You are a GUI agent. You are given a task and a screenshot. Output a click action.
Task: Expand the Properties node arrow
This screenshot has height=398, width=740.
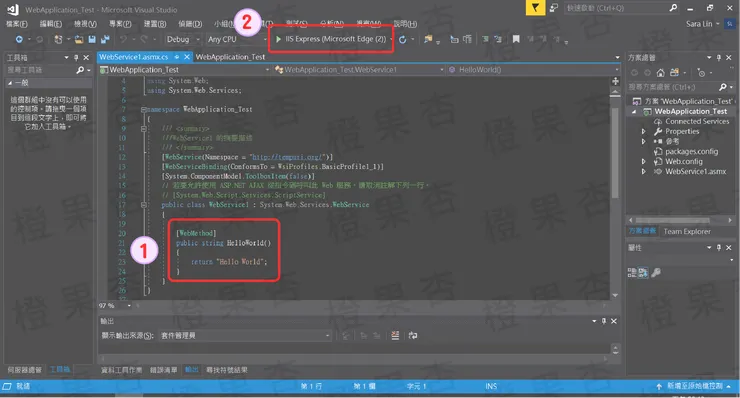click(x=643, y=132)
